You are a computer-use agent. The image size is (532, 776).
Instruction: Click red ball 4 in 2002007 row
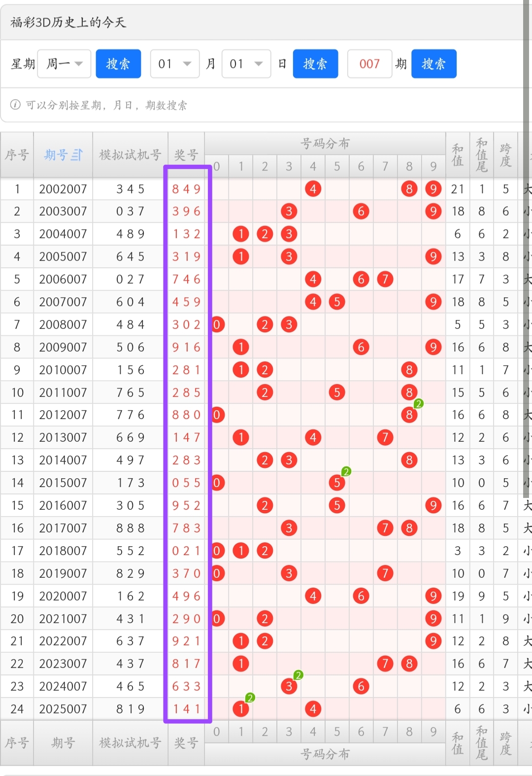pyautogui.click(x=313, y=189)
